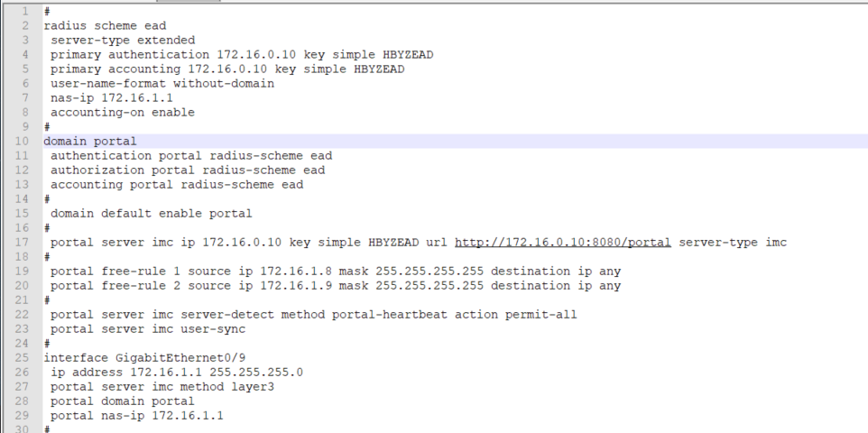868x433 pixels.
Task: Click the "portal nas-ip 172.16.1.1" line
Action: point(136,416)
